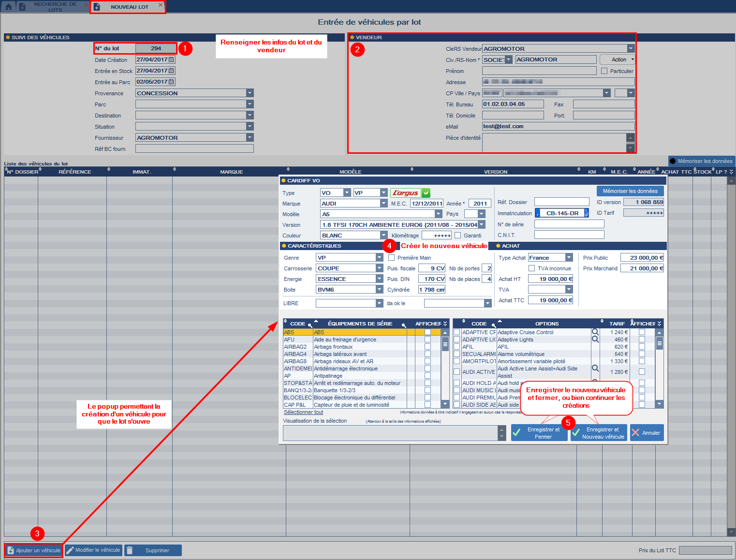Close the Recherche de Lots tab
736x560 pixels.
pyautogui.click(x=86, y=5)
